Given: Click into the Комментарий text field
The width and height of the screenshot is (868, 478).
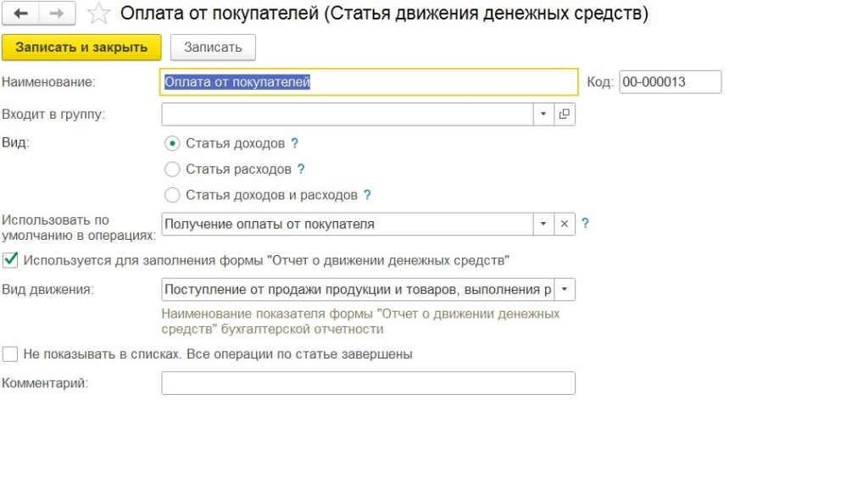Looking at the screenshot, I should (x=368, y=383).
